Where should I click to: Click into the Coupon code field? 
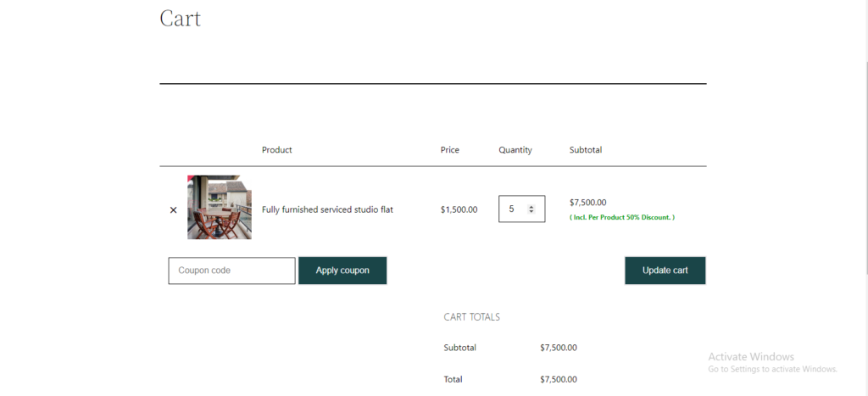point(232,271)
